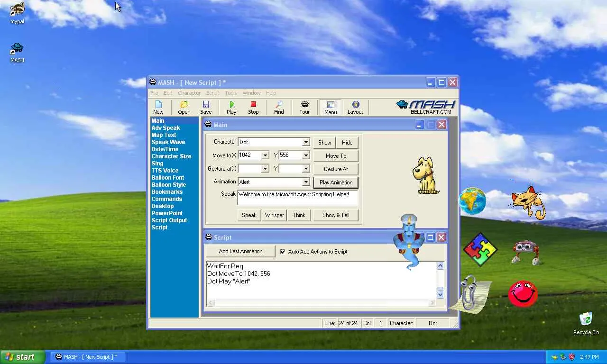Click the Hide character button
This screenshot has width=607, height=364.
(x=347, y=142)
